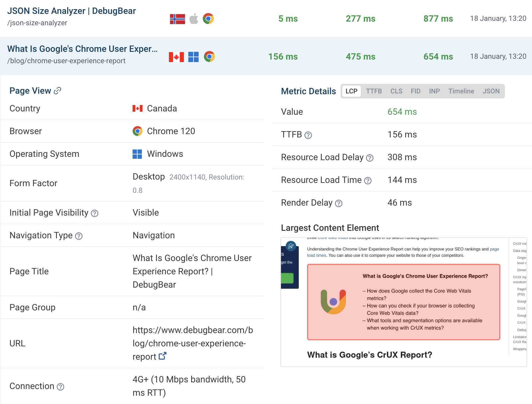Click the Largest Content Element heading
The height and width of the screenshot is (404, 532).
(330, 228)
